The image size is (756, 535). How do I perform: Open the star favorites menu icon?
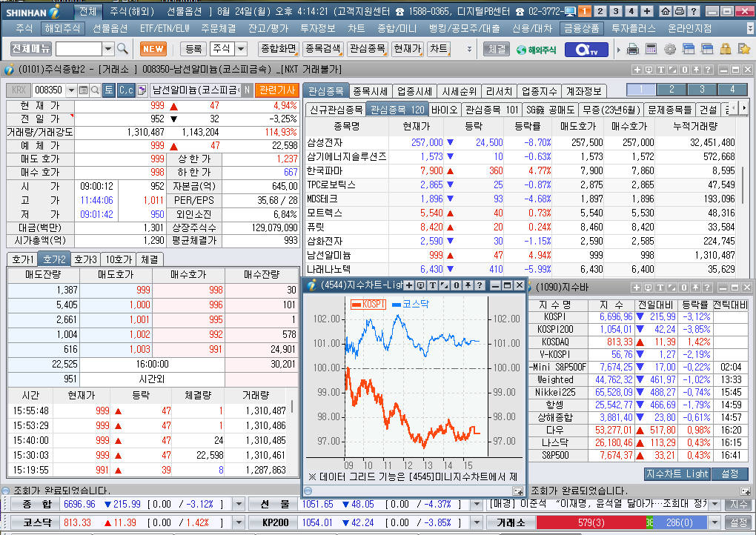[744, 49]
